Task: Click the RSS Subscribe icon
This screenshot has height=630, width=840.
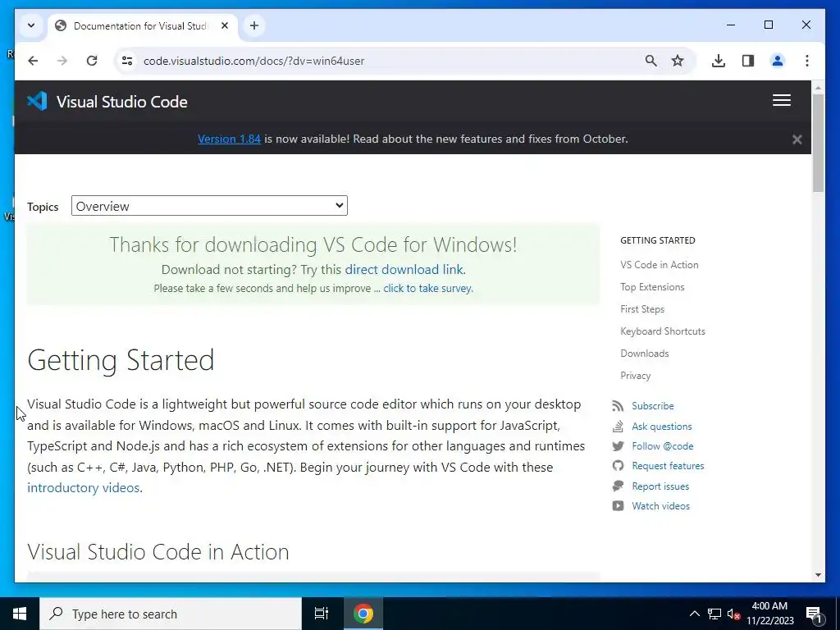Action: tap(618, 406)
